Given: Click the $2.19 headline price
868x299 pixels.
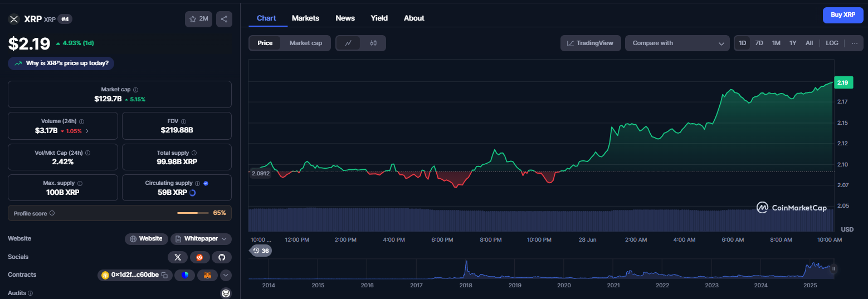Looking at the screenshot, I should [x=29, y=43].
